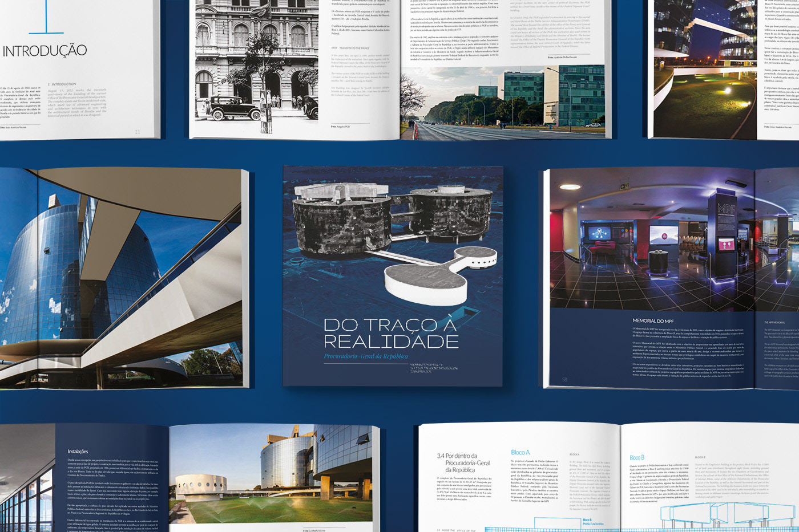Click the "3.4 Por dentro da Procuradoria-Geral" heading
The height and width of the screenshot is (532, 799).
463,462
